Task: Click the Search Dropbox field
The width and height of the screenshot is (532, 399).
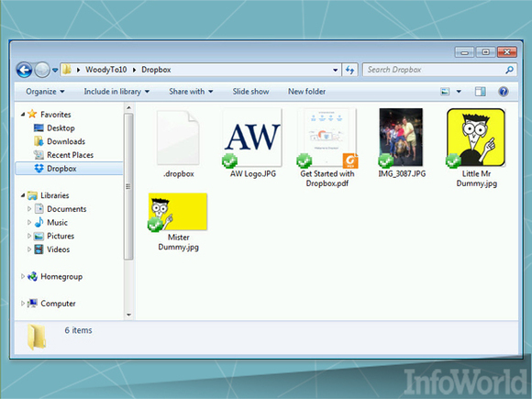Action: click(439, 70)
